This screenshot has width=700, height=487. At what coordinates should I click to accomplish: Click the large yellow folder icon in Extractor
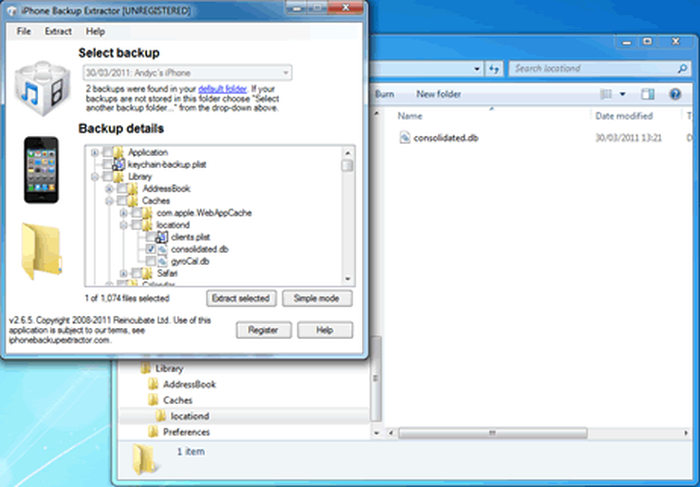41,251
